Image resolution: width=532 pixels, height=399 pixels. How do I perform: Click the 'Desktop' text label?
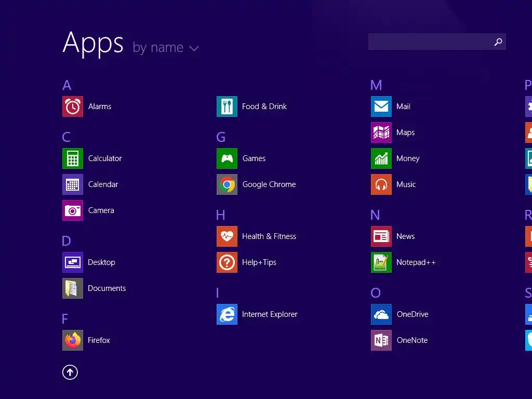click(101, 262)
